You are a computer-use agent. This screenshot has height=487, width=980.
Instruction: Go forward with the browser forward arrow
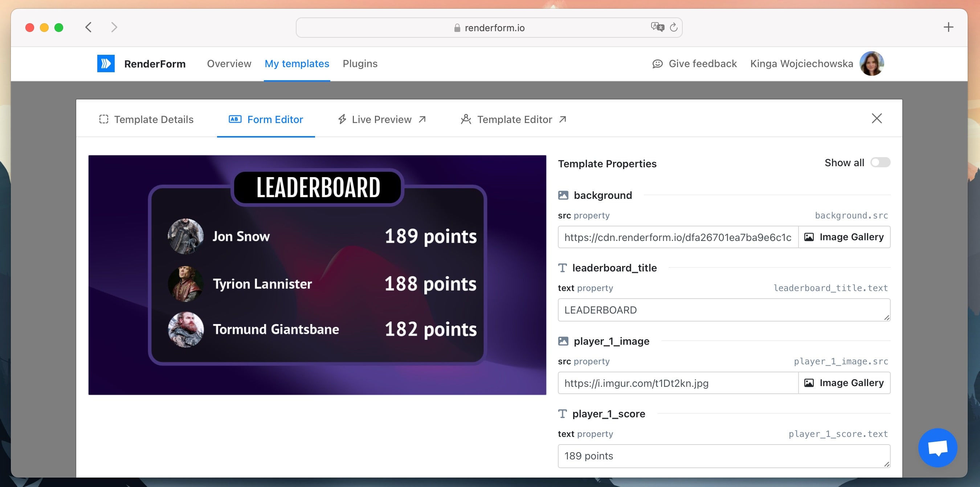tap(114, 27)
